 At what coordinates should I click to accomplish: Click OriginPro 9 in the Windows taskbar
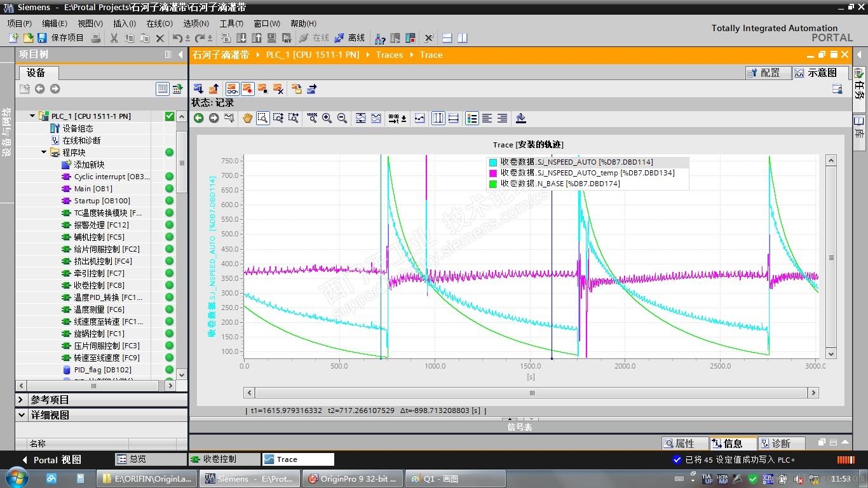[x=352, y=478]
